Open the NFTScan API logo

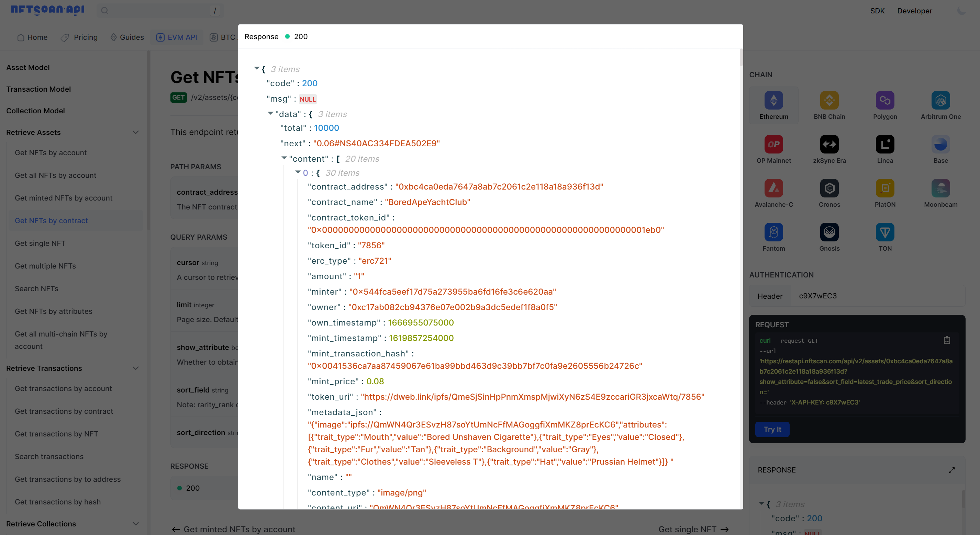coord(47,10)
